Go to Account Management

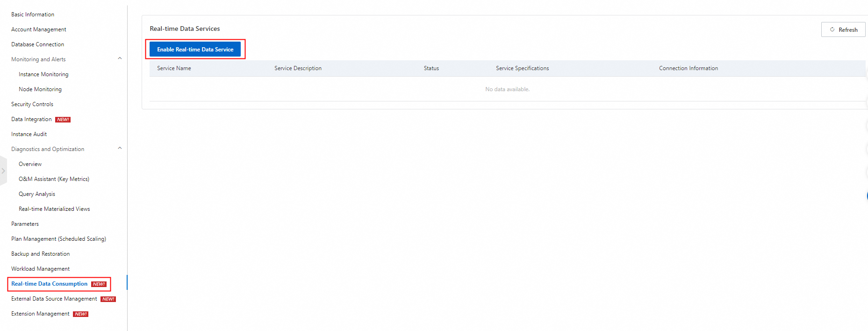click(x=39, y=29)
